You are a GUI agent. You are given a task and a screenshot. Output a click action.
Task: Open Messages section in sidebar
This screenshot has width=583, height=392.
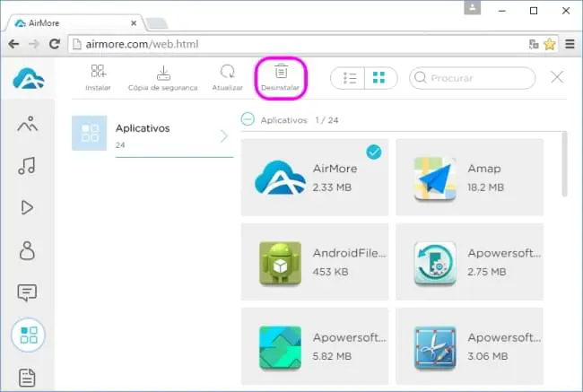(x=27, y=292)
